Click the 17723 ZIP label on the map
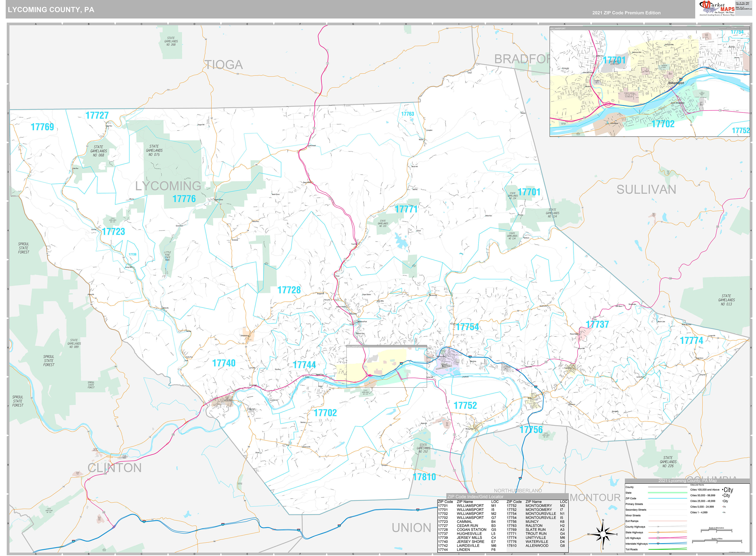The width and height of the screenshot is (756, 556). point(113,232)
